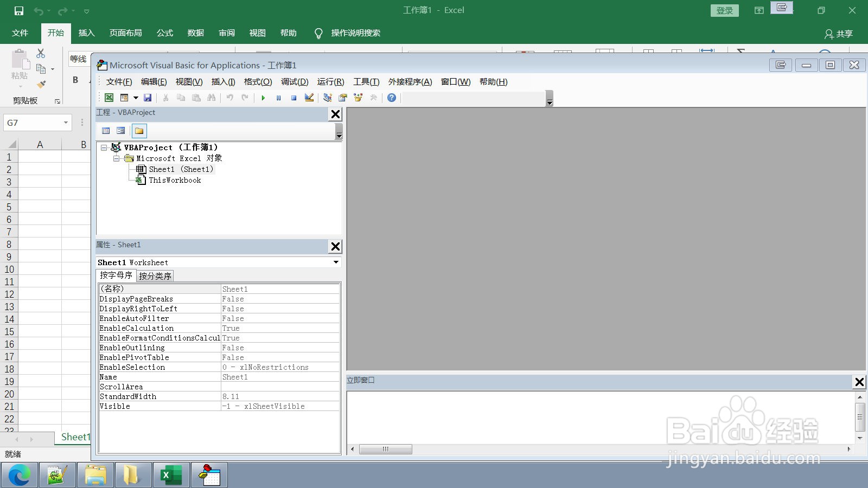
Task: Click the Visible property value field
Action: pyautogui.click(x=280, y=406)
